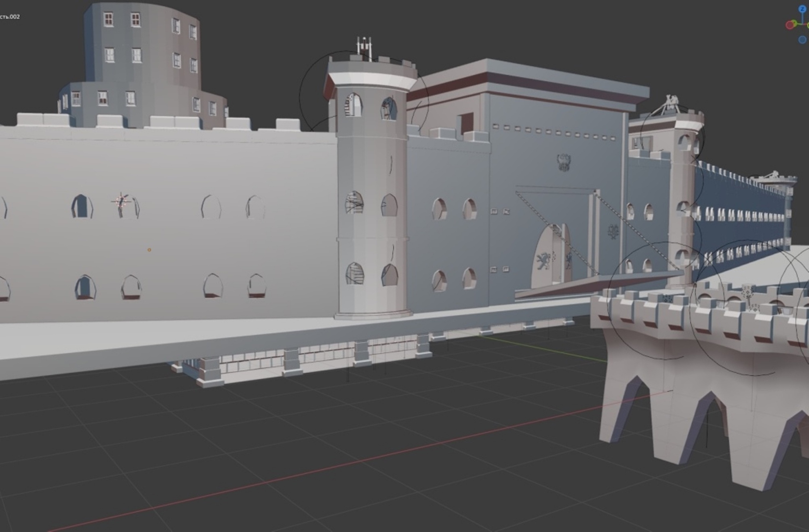Select the double-headed eagle emblem above the gate

pyautogui.click(x=563, y=162)
